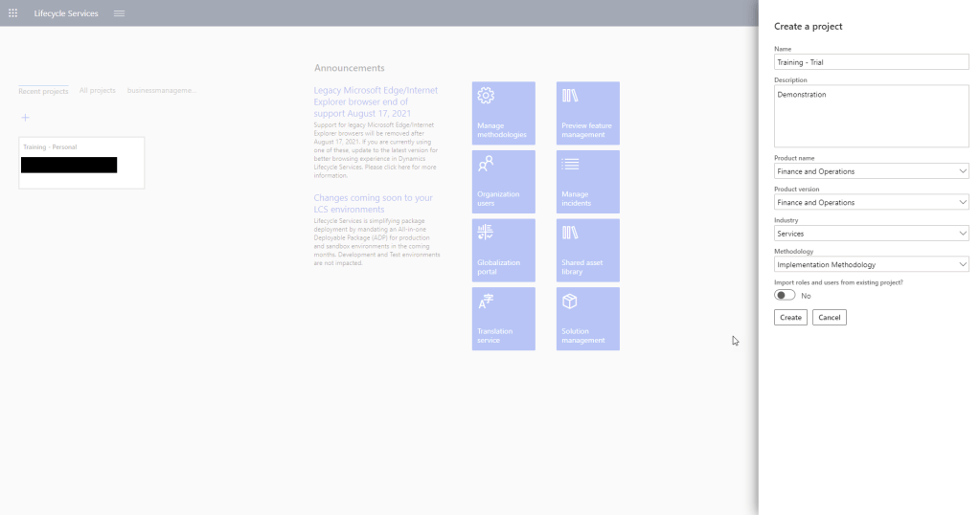Switch to the All projects tab
The width and height of the screenshot is (980, 515).
pos(97,91)
